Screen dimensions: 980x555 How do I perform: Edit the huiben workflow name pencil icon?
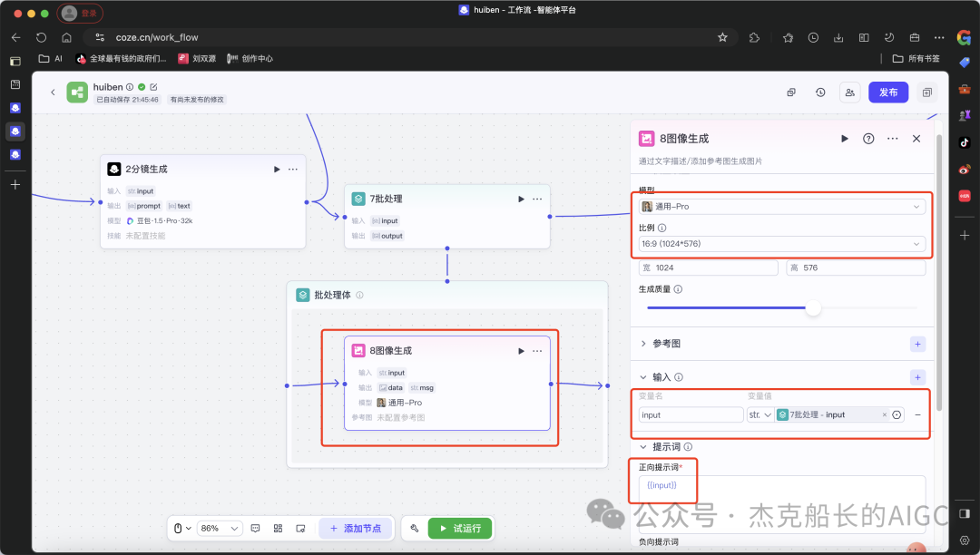(153, 87)
